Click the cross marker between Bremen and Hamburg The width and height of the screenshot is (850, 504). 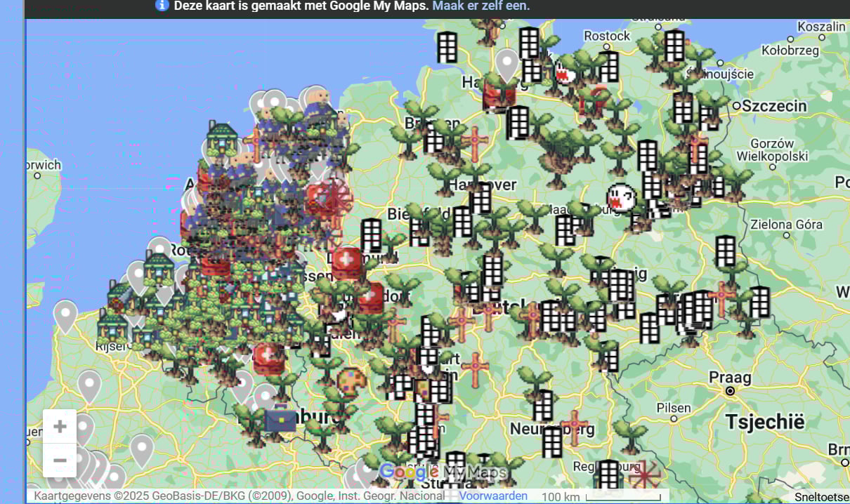coord(474,142)
